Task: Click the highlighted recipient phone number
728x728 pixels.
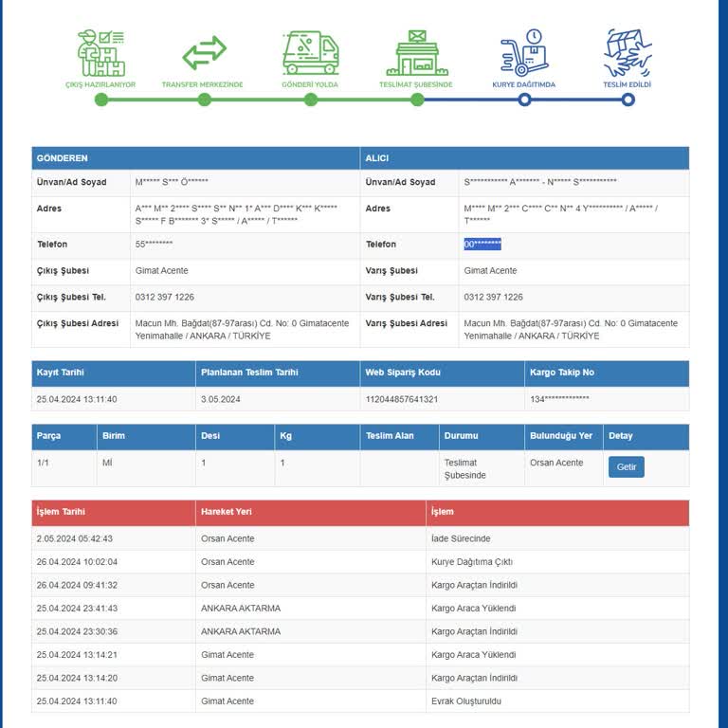Action: click(482, 244)
